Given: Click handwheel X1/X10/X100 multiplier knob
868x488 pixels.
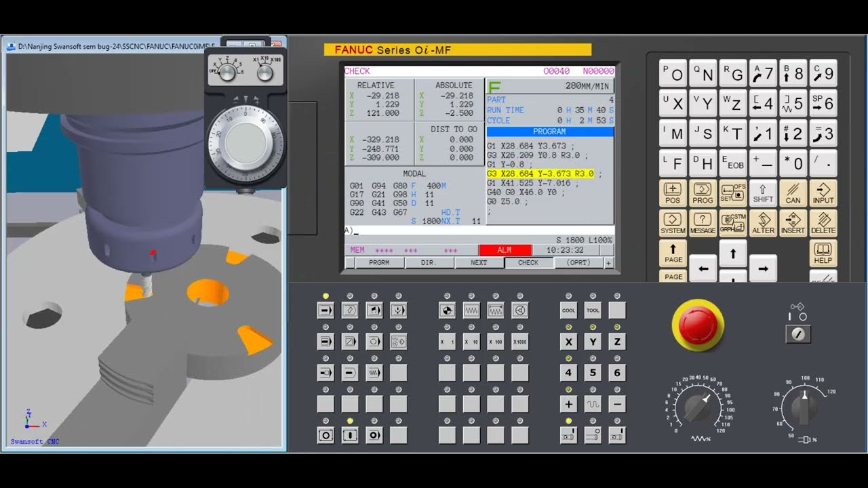Looking at the screenshot, I should point(265,72).
